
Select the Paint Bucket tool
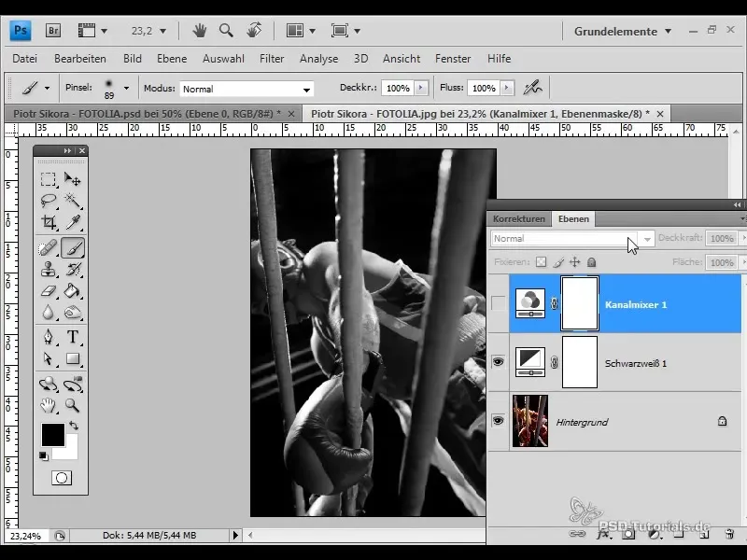click(x=73, y=291)
